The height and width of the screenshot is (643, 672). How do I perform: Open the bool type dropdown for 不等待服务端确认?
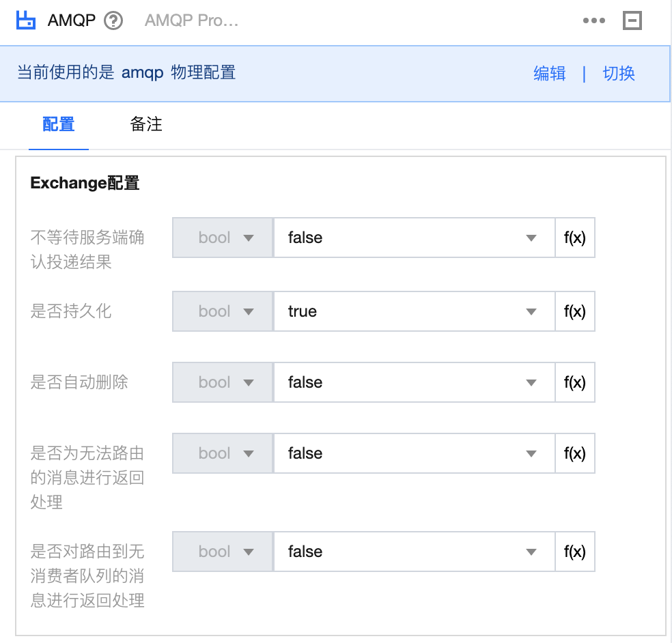click(222, 238)
